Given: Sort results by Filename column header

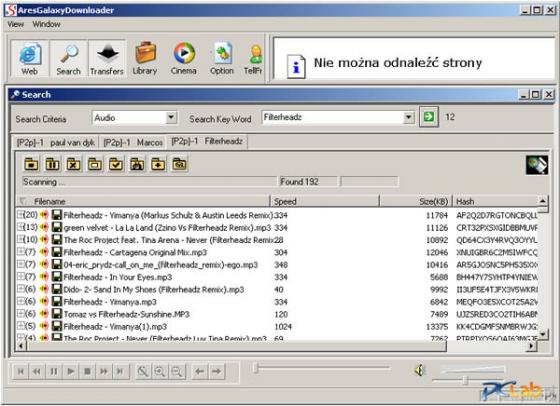Looking at the screenshot, I should point(143,201).
